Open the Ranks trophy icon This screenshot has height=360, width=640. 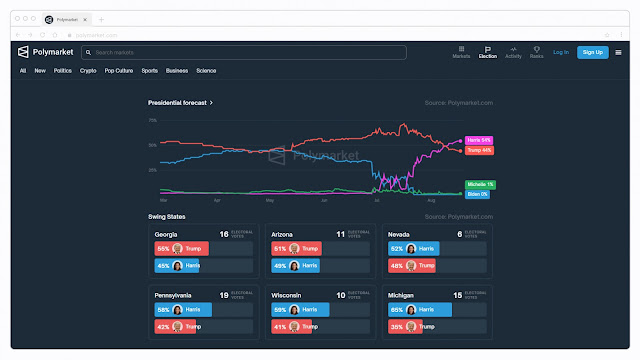pos(537,49)
